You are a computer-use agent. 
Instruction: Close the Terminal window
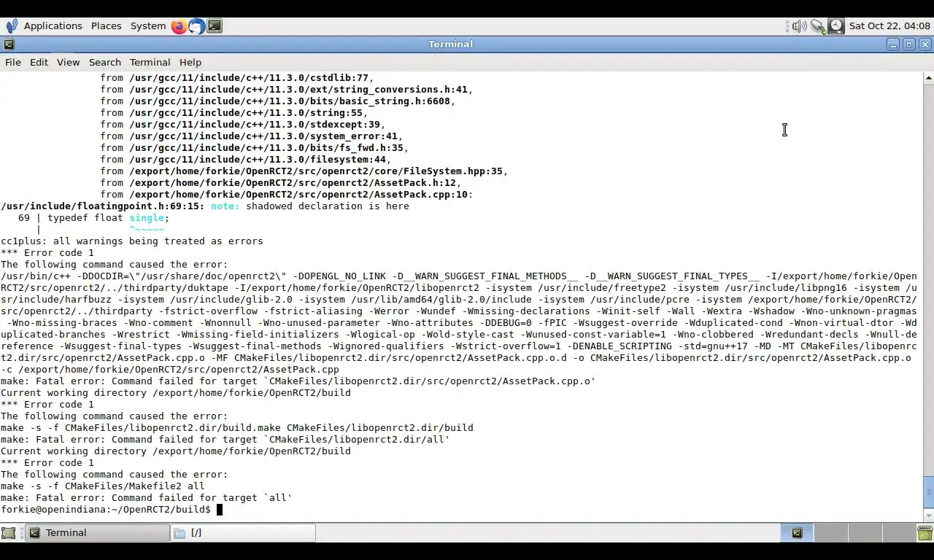click(x=925, y=44)
